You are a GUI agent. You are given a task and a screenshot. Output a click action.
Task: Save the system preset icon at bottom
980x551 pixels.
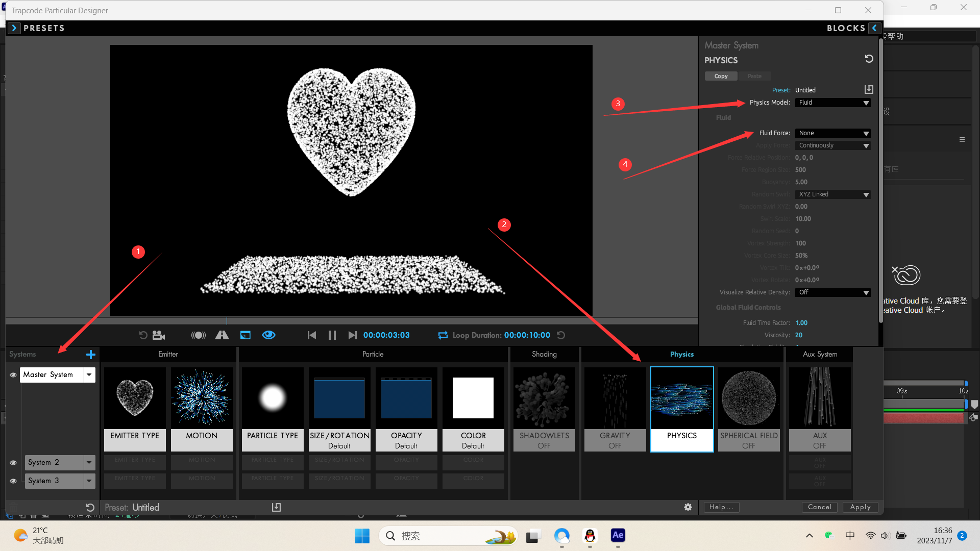276,507
